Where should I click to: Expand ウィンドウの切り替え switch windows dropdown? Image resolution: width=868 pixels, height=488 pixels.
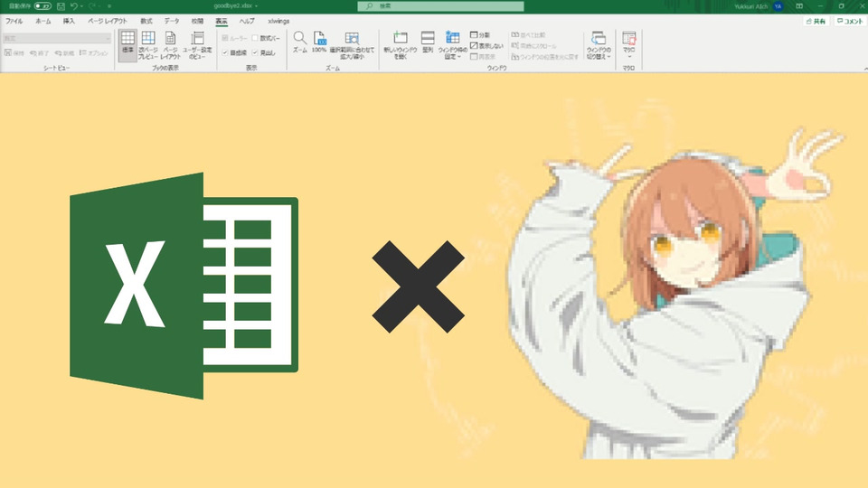click(599, 45)
